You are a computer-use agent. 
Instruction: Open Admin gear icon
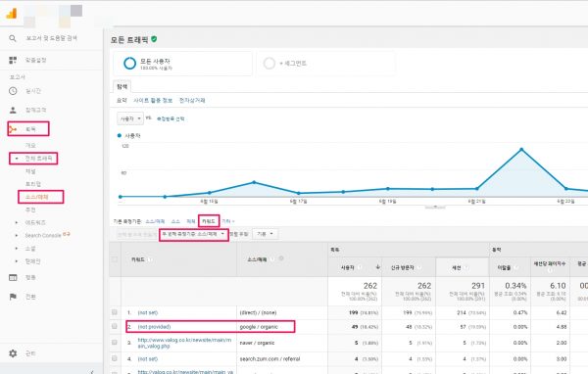pyautogui.click(x=13, y=353)
